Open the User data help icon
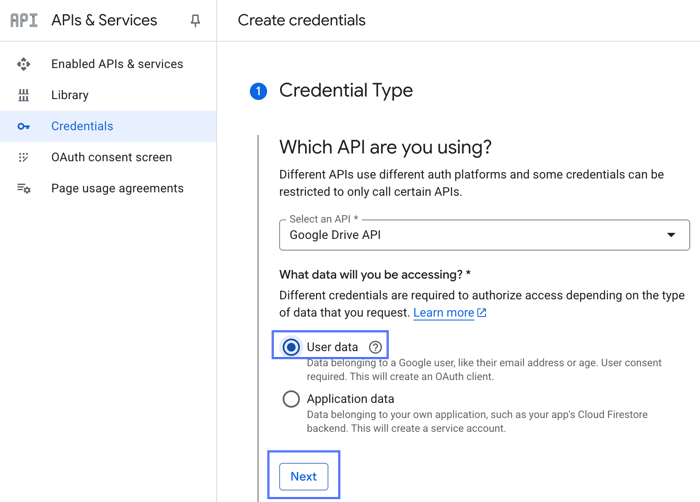This screenshot has width=700, height=502. point(375,347)
